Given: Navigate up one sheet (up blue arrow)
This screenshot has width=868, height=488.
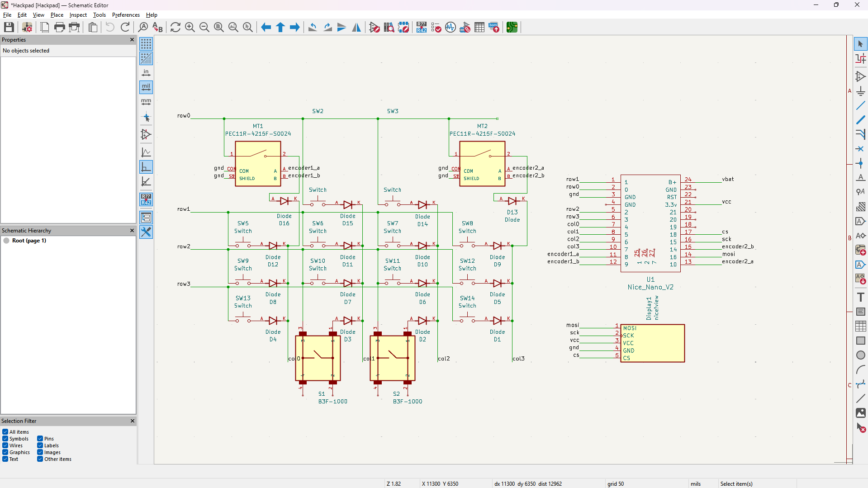Looking at the screenshot, I should pos(280,27).
